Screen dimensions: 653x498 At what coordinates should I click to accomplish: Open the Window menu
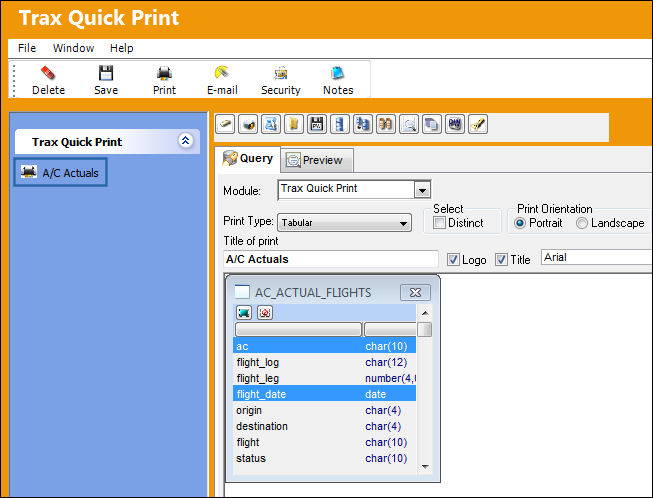click(x=73, y=48)
